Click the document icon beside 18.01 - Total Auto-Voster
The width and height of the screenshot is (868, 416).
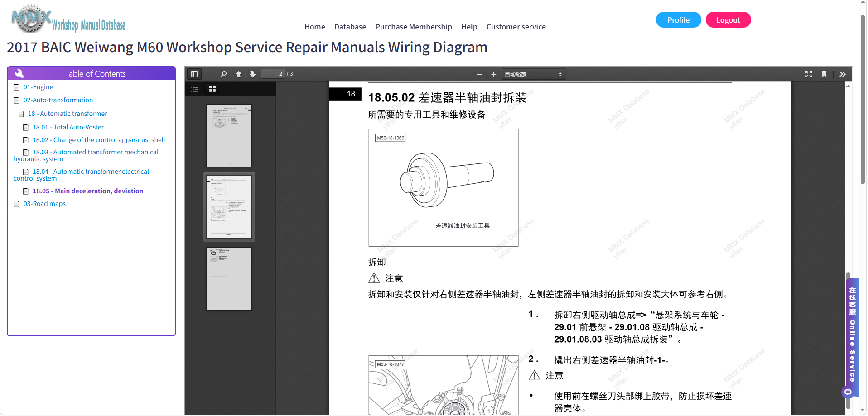click(x=26, y=128)
